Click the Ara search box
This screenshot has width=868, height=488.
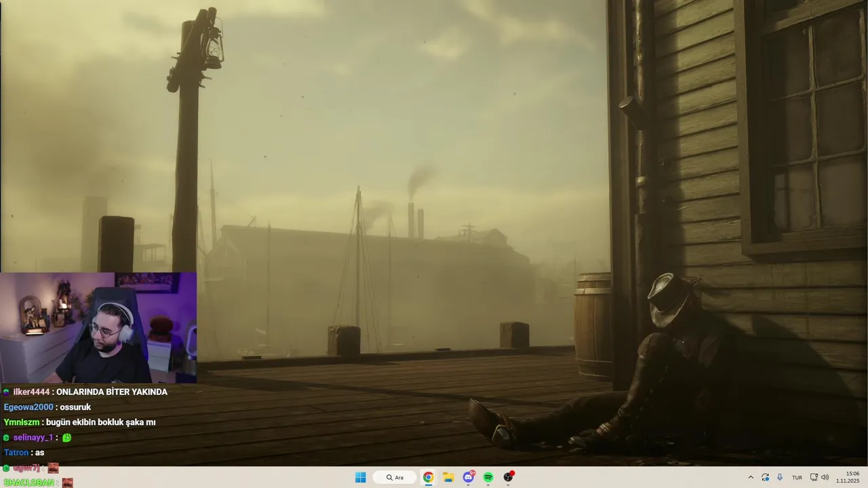(x=394, y=477)
